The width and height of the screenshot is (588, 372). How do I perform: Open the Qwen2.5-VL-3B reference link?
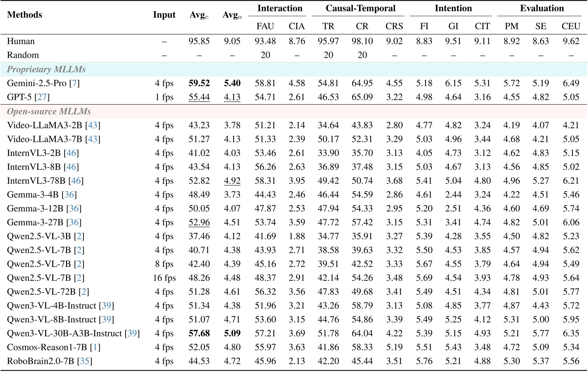[79, 236]
